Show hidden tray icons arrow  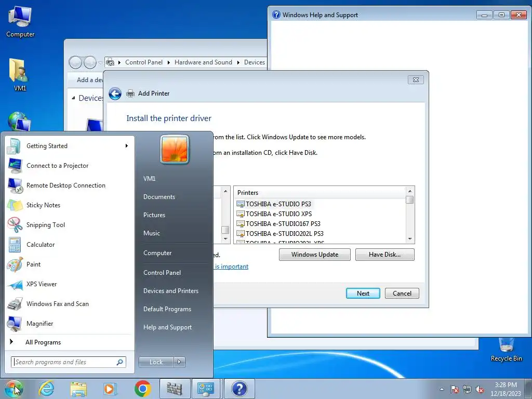tap(442, 389)
